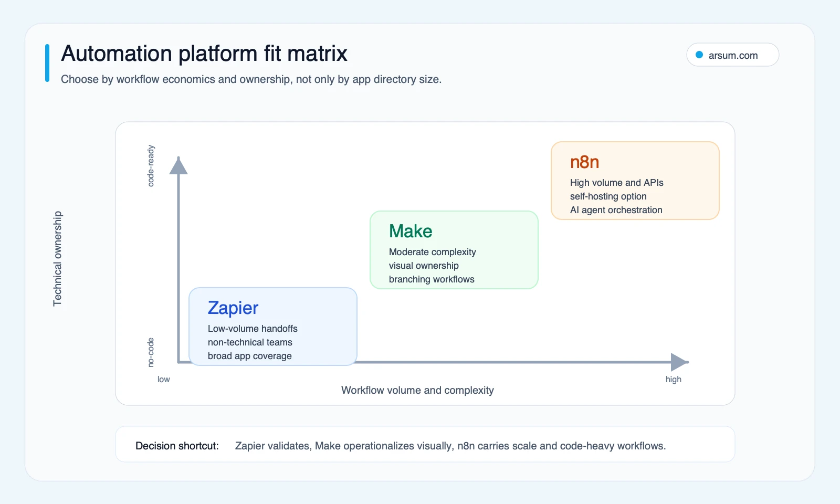Click 'non-technical teams' line
840x504 pixels.
point(250,342)
